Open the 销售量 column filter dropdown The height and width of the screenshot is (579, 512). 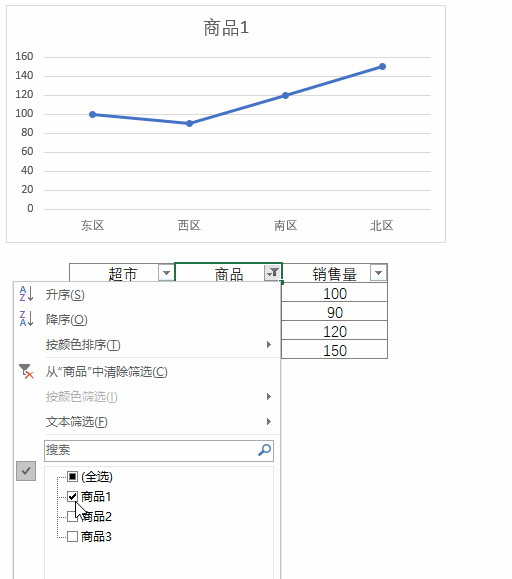[x=378, y=273]
